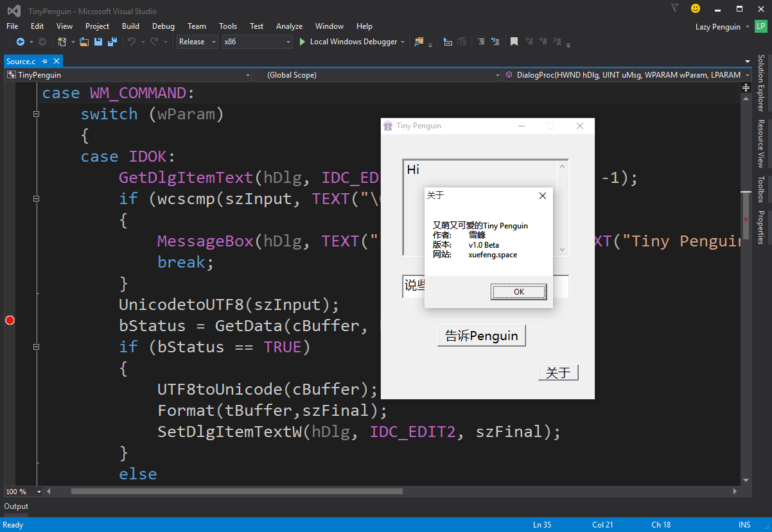Open the Debug menu
This screenshot has width=772, height=532.
click(x=163, y=26)
